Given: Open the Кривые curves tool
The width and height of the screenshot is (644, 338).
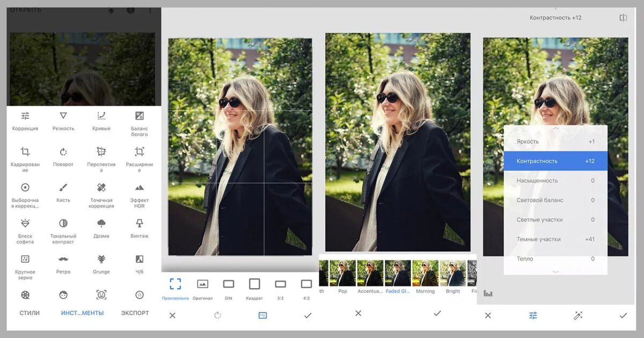Looking at the screenshot, I should coord(101,121).
